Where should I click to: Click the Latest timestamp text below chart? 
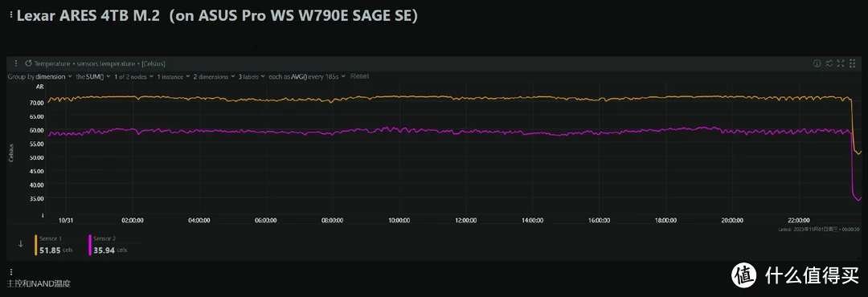pos(820,230)
